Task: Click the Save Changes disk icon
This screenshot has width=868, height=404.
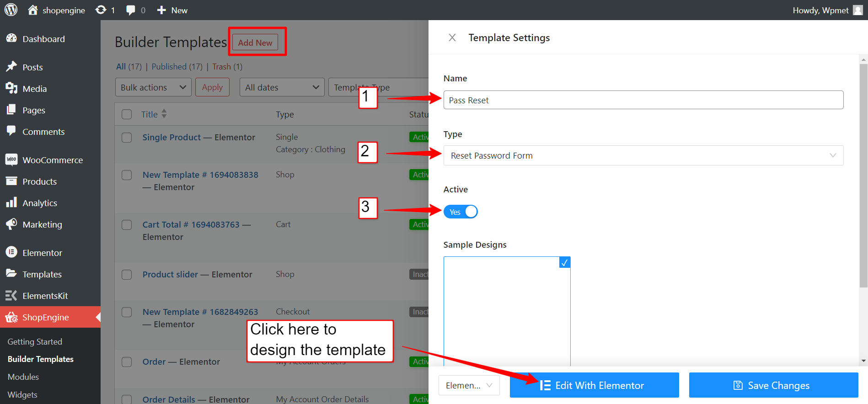Action: 738,385
